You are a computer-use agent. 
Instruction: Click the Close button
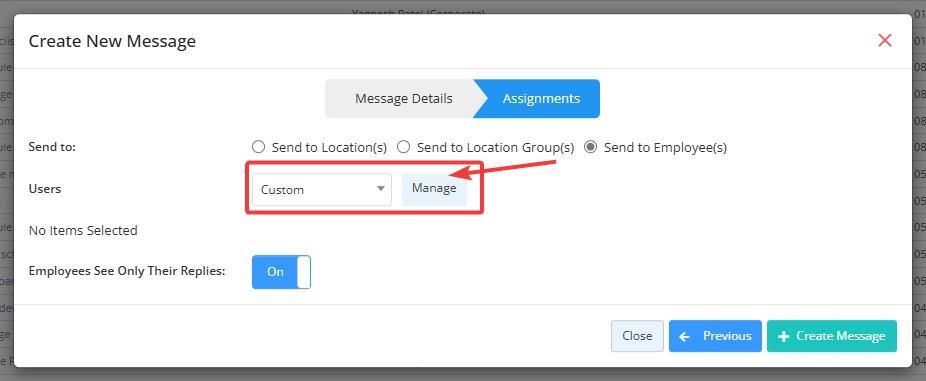pos(637,336)
